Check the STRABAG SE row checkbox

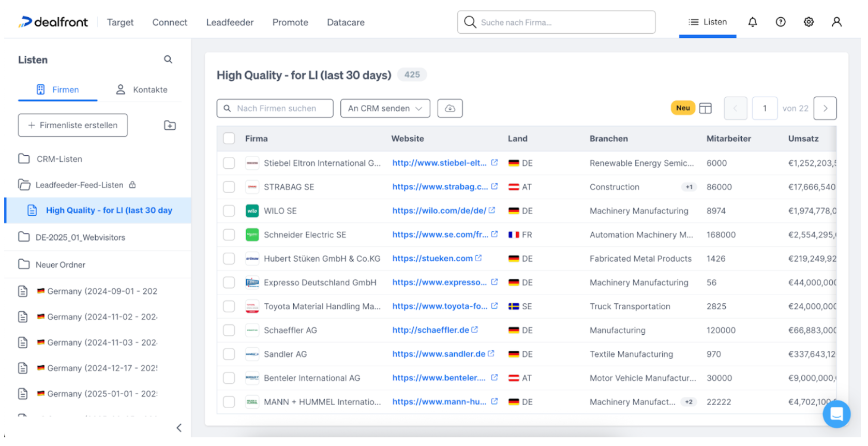(x=229, y=187)
